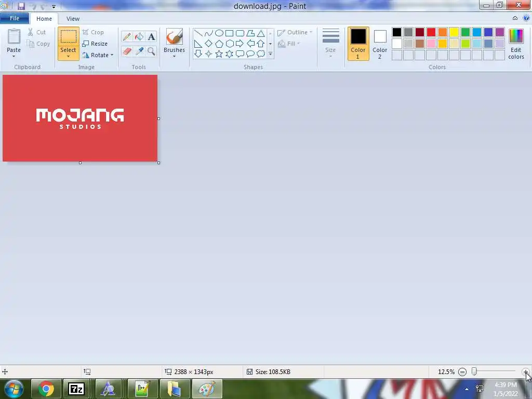Choose the Line shape
The width and height of the screenshot is (532, 399).
click(198, 33)
